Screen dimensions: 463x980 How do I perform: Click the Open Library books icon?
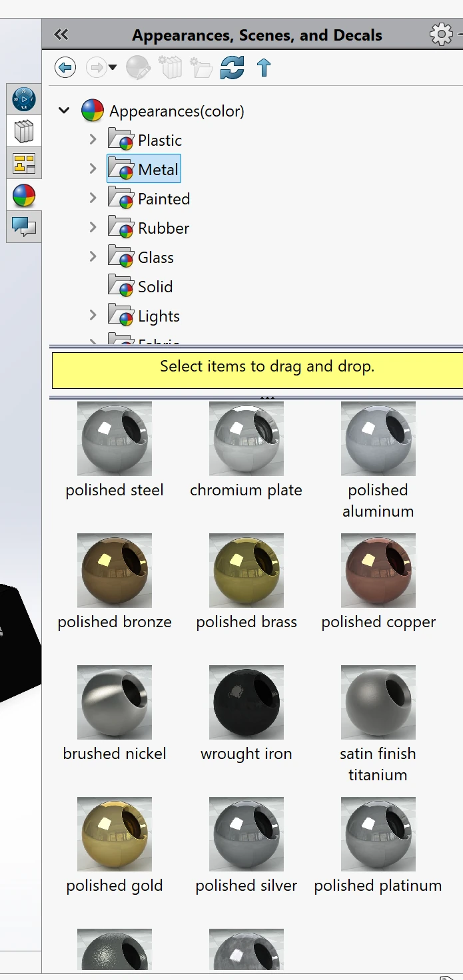pyautogui.click(x=170, y=67)
